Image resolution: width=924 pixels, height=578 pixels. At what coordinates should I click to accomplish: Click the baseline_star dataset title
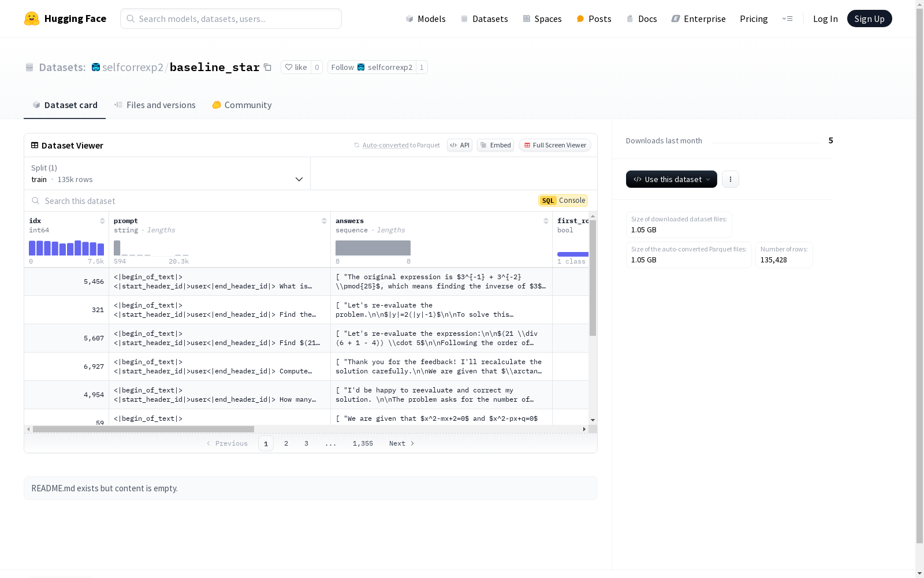[x=215, y=67]
